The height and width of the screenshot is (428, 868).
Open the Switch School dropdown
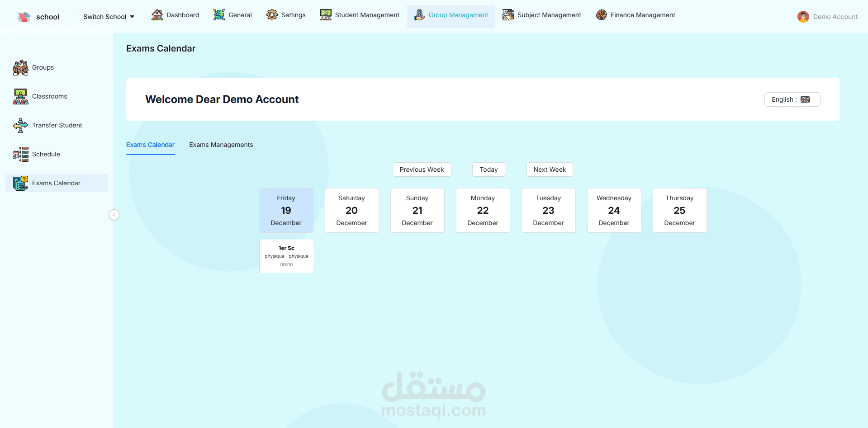coord(109,17)
